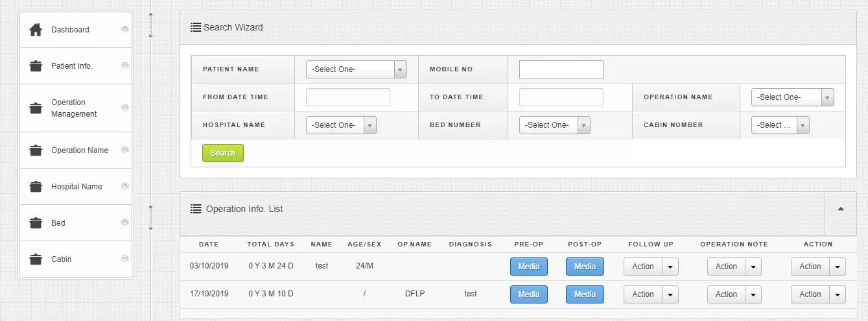Expand the Follow Up Action caret, first row
The image size is (868, 321).
[670, 267]
